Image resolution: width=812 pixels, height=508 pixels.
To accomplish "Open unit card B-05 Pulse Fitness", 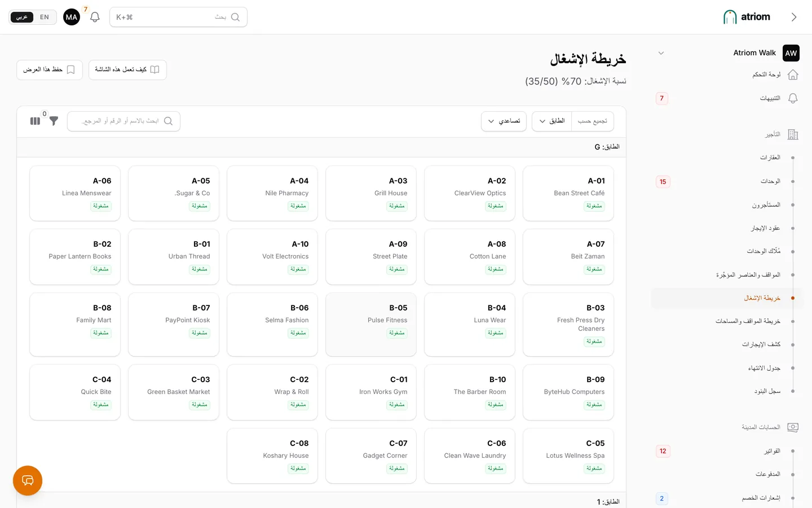I will click(x=371, y=324).
